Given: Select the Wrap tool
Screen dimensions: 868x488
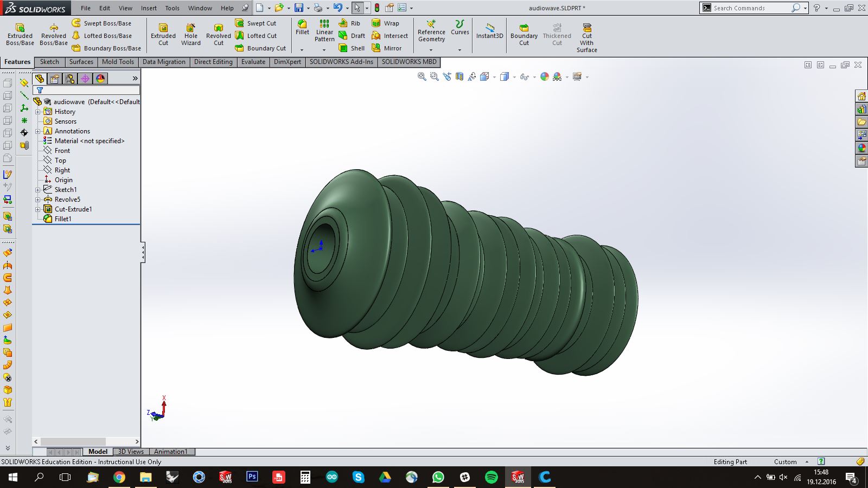Looking at the screenshot, I should [x=385, y=23].
